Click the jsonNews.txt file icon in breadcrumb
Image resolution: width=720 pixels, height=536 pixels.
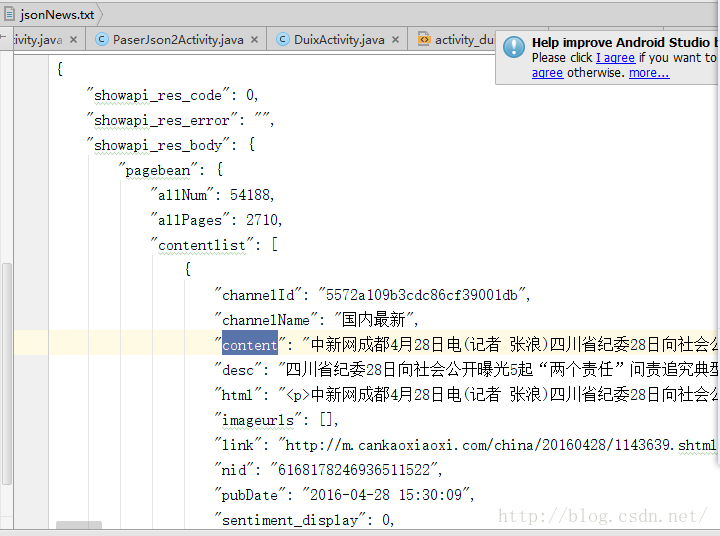pyautogui.click(x=9, y=14)
